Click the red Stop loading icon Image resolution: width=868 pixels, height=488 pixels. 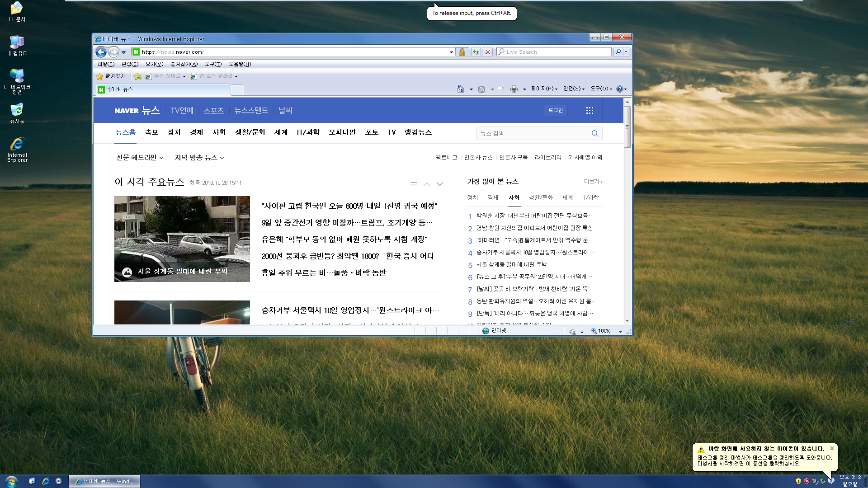(x=487, y=52)
